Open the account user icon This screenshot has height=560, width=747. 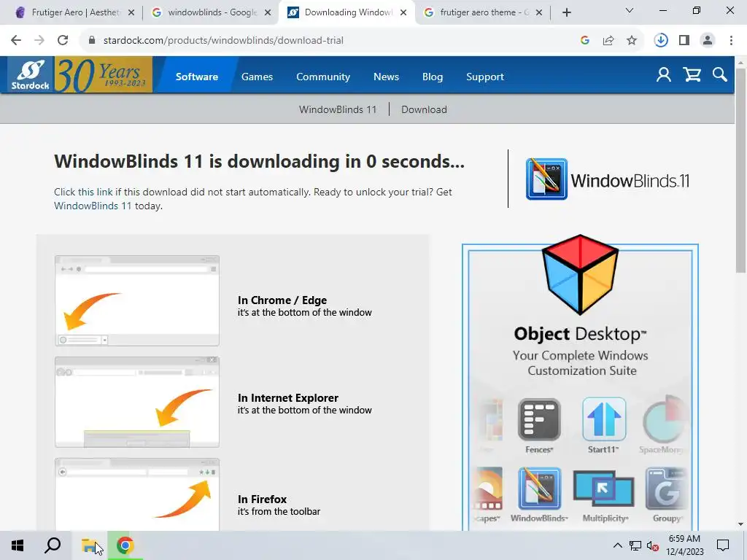[x=663, y=75]
